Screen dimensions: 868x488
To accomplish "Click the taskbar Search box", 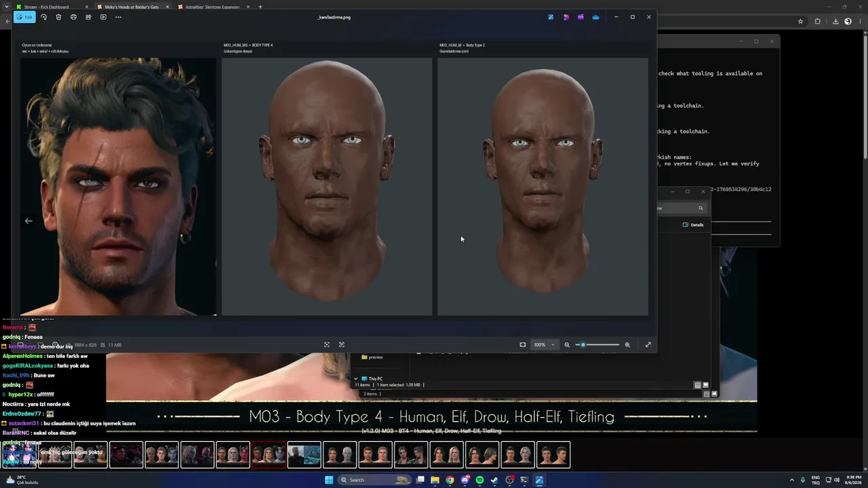I will point(374,480).
